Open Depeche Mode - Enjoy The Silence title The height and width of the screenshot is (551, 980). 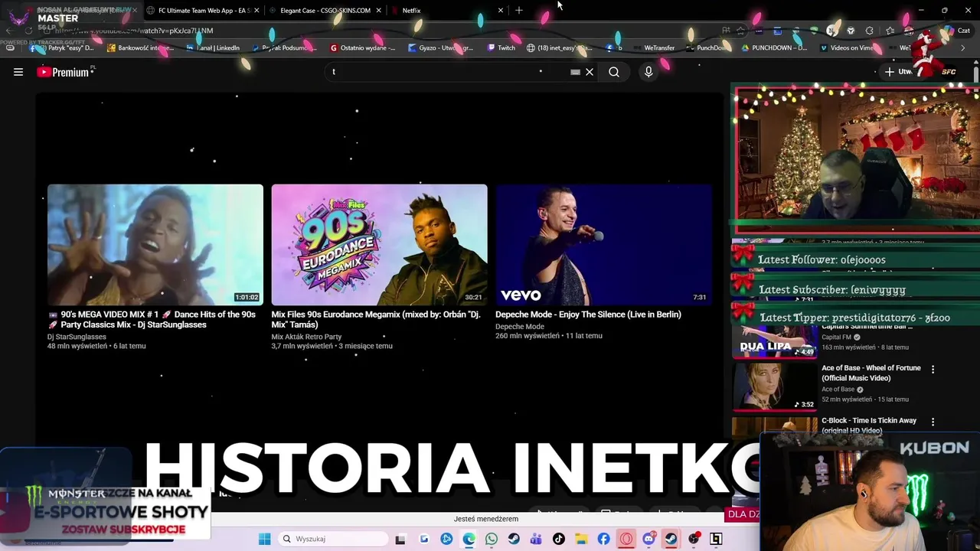click(588, 315)
